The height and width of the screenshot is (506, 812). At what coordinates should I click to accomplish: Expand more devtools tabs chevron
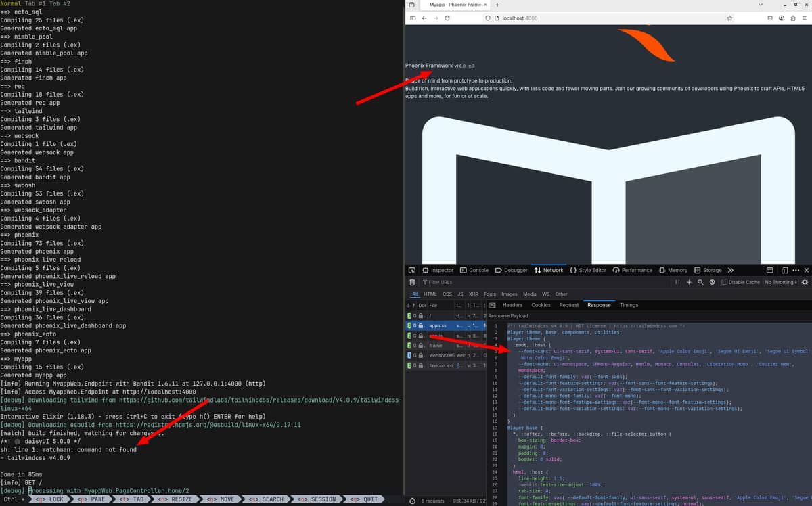pyautogui.click(x=731, y=270)
